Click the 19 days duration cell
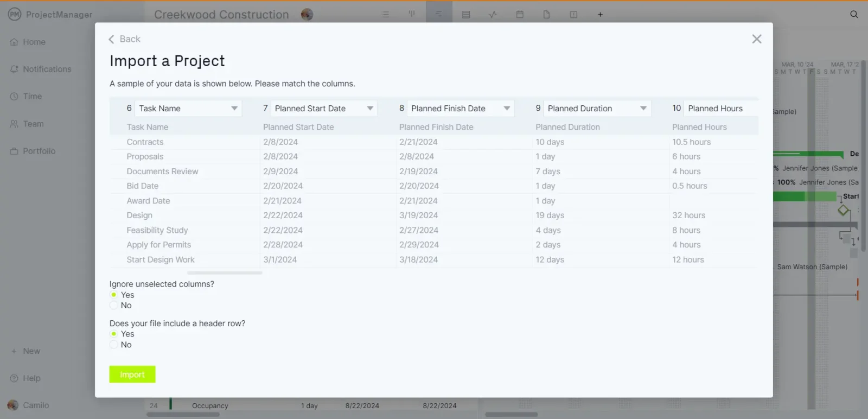Image resolution: width=868 pixels, height=419 pixels. pyautogui.click(x=550, y=215)
